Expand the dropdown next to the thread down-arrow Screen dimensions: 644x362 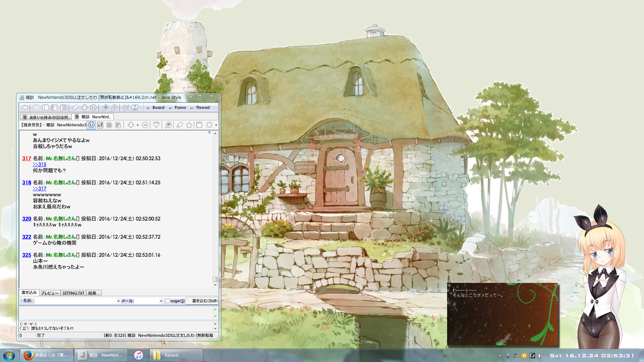[138, 125]
